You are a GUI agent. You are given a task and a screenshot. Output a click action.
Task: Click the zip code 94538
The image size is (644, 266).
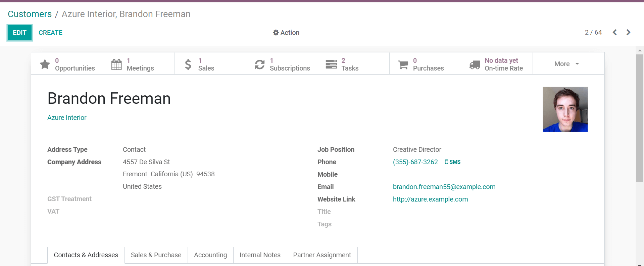205,174
